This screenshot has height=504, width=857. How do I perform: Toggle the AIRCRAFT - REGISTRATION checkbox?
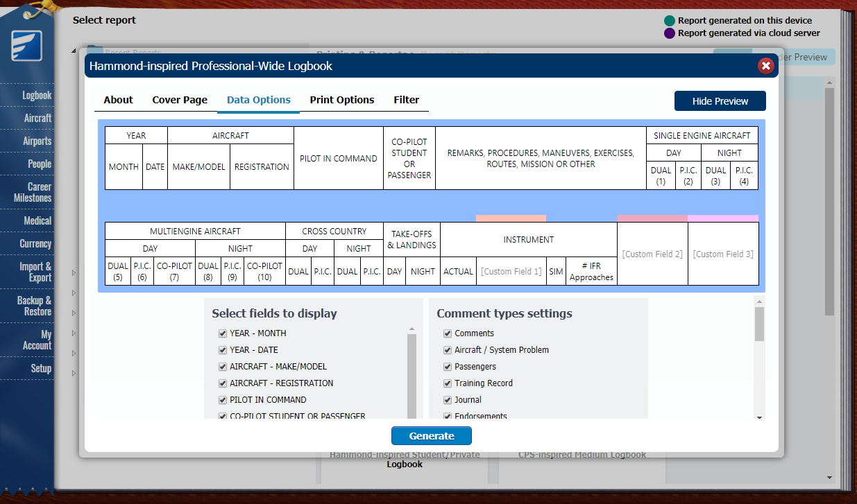pyautogui.click(x=223, y=383)
